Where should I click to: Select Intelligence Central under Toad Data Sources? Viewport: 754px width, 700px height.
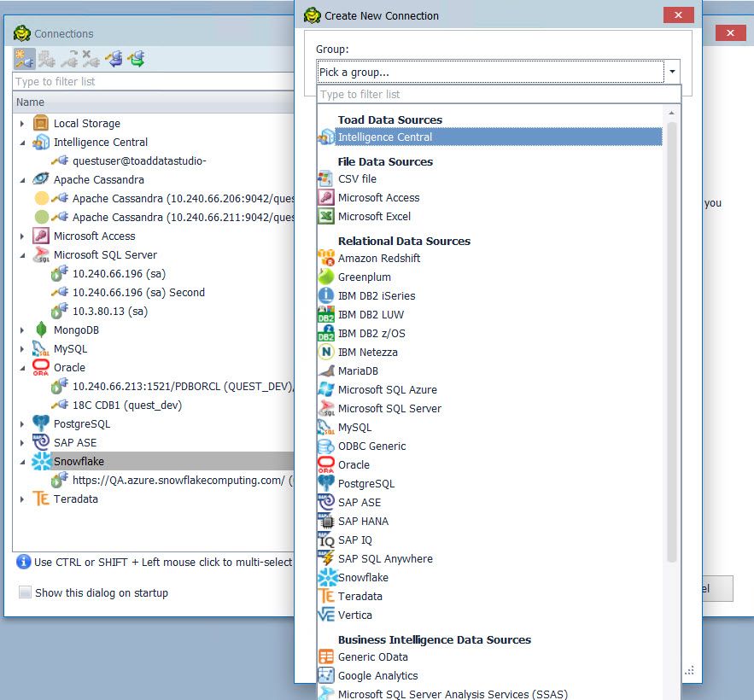pyautogui.click(x=384, y=137)
